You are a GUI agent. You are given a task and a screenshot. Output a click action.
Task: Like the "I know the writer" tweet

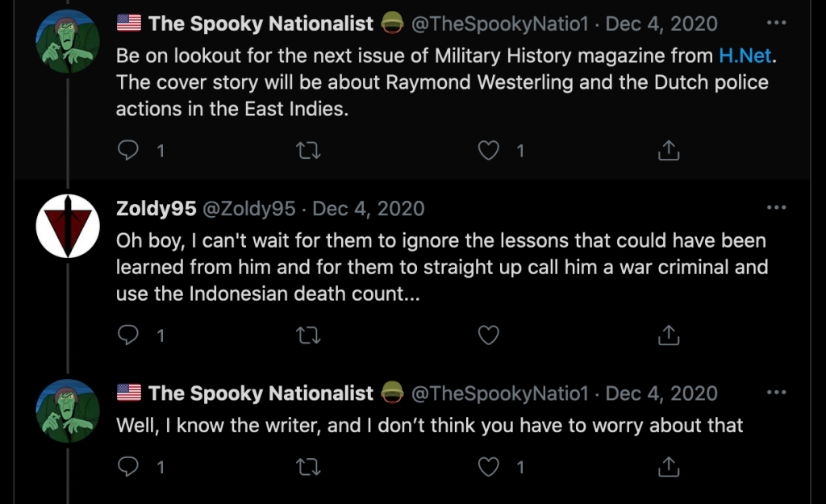[489, 466]
